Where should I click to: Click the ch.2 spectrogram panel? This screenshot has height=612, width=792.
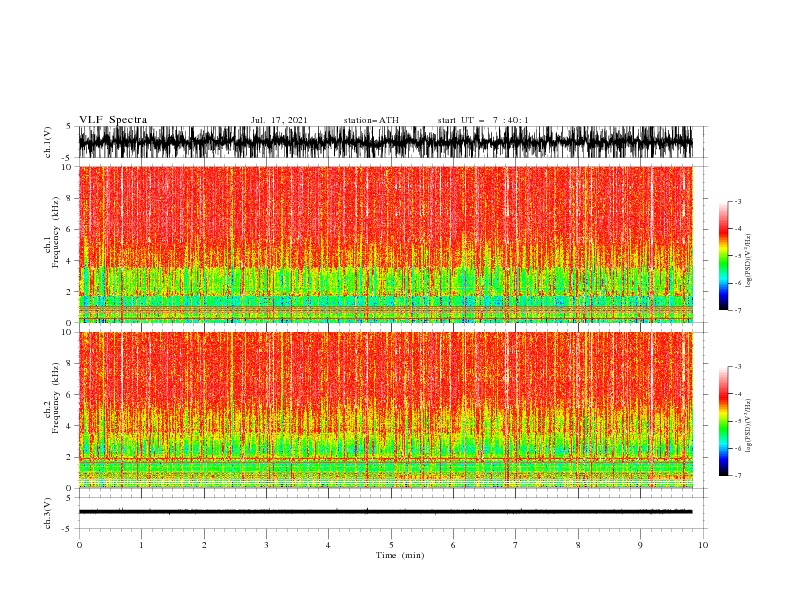[386, 410]
